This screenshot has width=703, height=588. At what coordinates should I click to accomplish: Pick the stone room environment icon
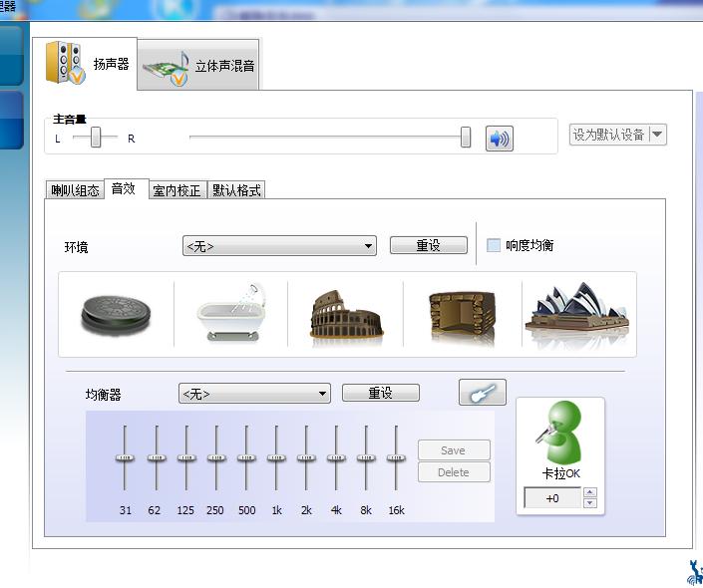click(463, 315)
